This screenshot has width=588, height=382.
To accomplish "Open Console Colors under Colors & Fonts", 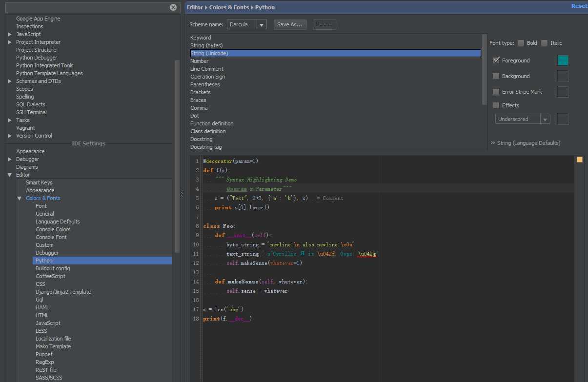I will click(53, 229).
